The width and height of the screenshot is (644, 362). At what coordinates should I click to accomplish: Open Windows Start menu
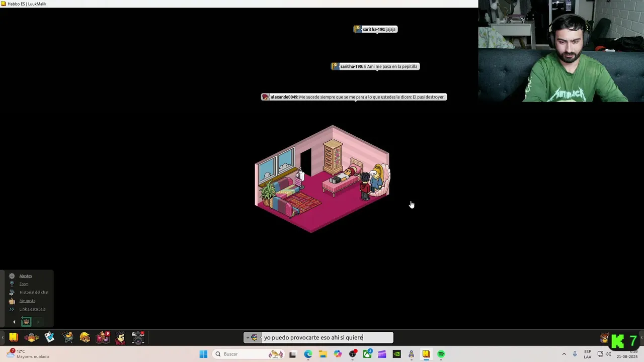coord(203,354)
